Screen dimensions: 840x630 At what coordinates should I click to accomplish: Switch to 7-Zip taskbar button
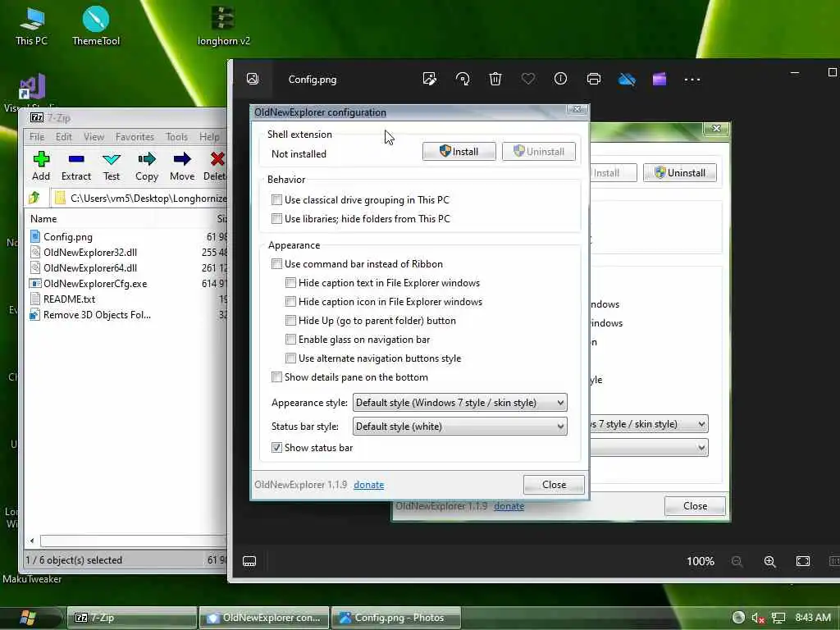point(132,618)
